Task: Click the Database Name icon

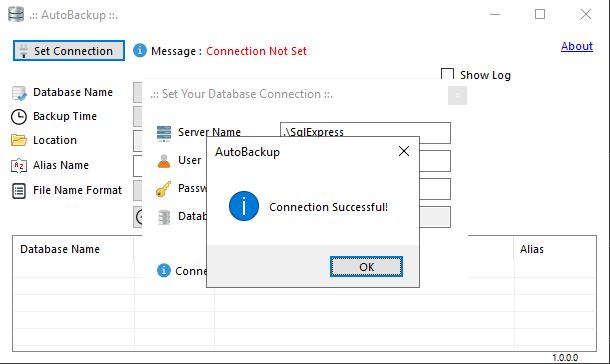Action: tap(19, 93)
